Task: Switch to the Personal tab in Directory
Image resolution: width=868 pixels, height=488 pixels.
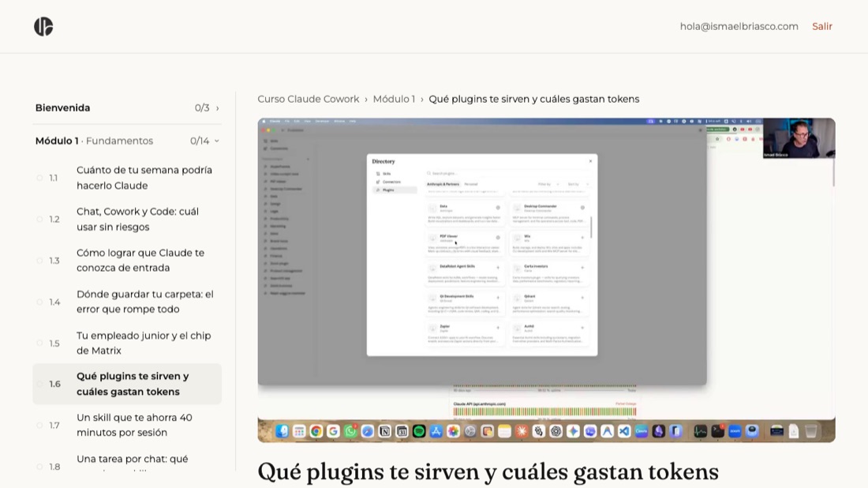Action: tap(470, 184)
